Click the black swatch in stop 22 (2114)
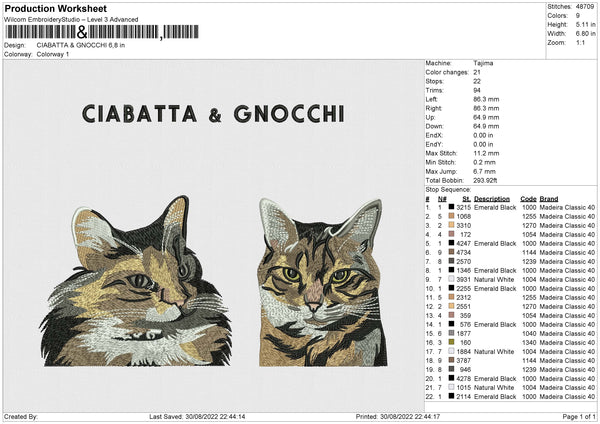This screenshot has height=424, width=600. coord(452,396)
